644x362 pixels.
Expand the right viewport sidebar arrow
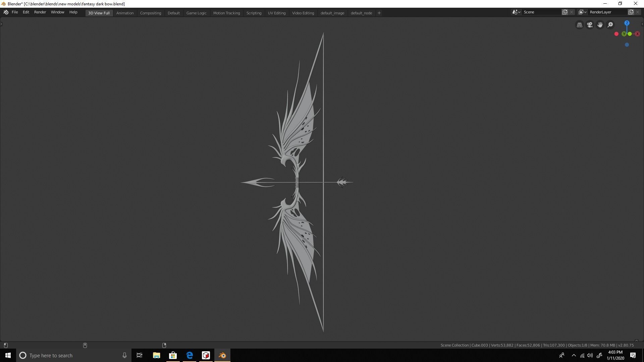pos(643,24)
